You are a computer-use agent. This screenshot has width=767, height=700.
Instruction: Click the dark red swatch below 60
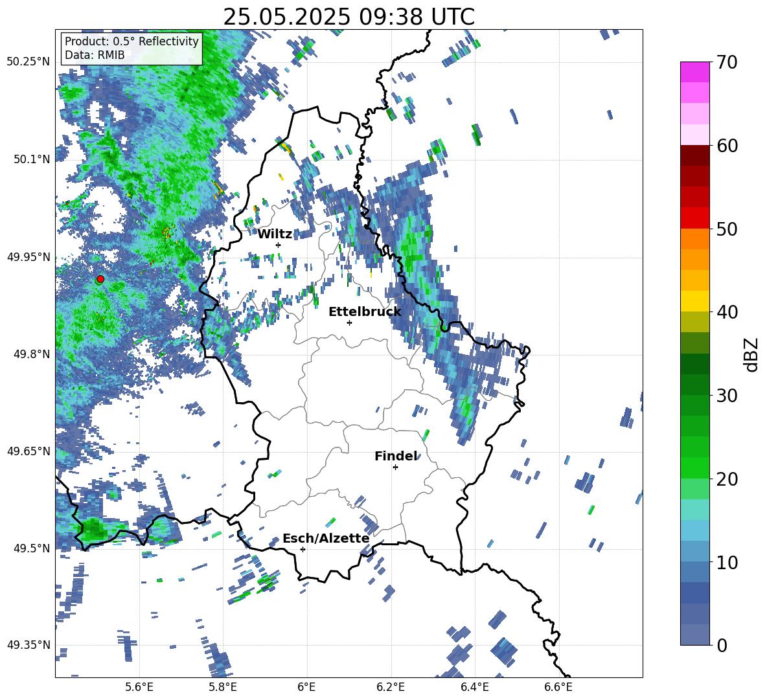point(694,155)
